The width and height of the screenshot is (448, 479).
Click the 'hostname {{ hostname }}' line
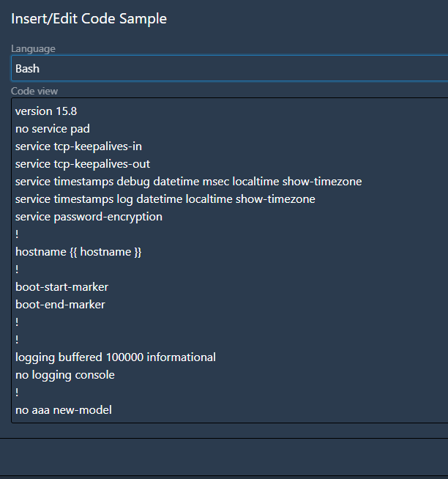[78, 252]
